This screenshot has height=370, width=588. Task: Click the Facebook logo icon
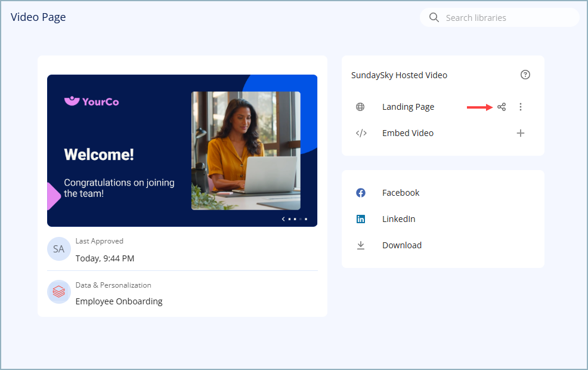click(361, 193)
